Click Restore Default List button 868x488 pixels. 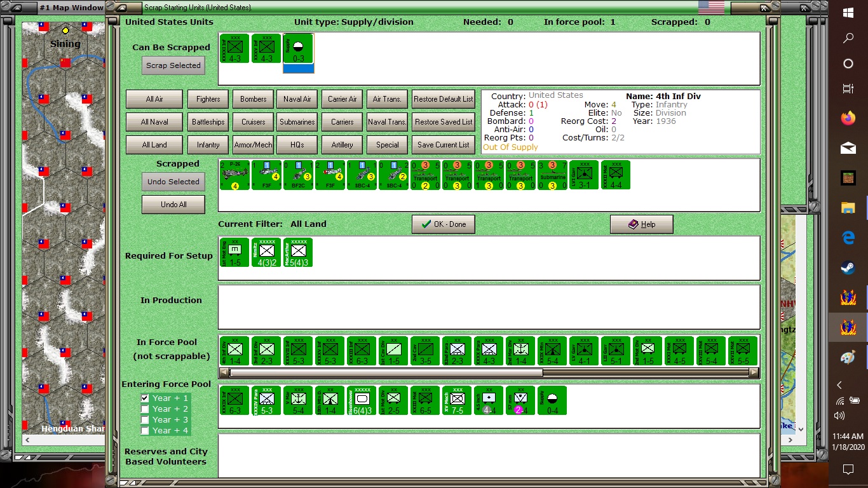click(x=444, y=99)
